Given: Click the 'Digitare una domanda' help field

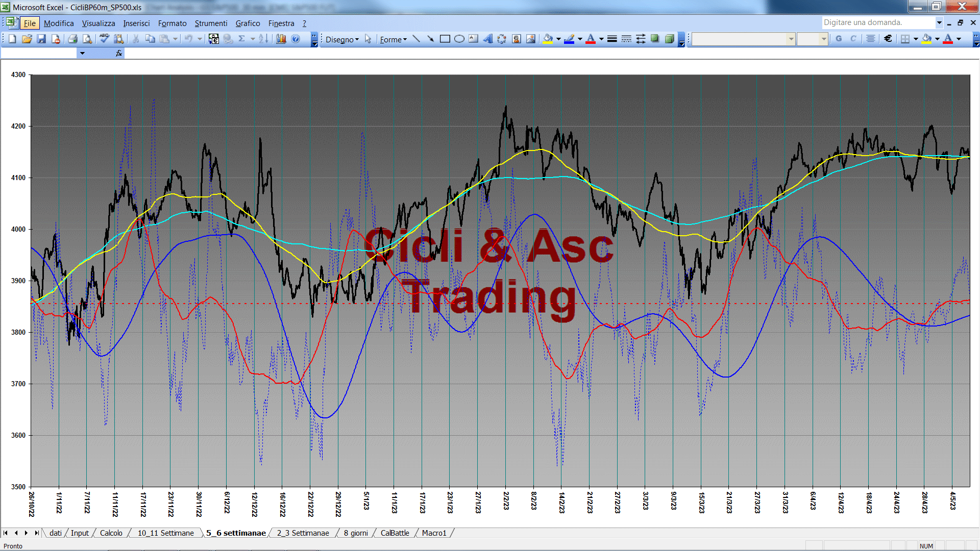Looking at the screenshot, I should click(878, 22).
